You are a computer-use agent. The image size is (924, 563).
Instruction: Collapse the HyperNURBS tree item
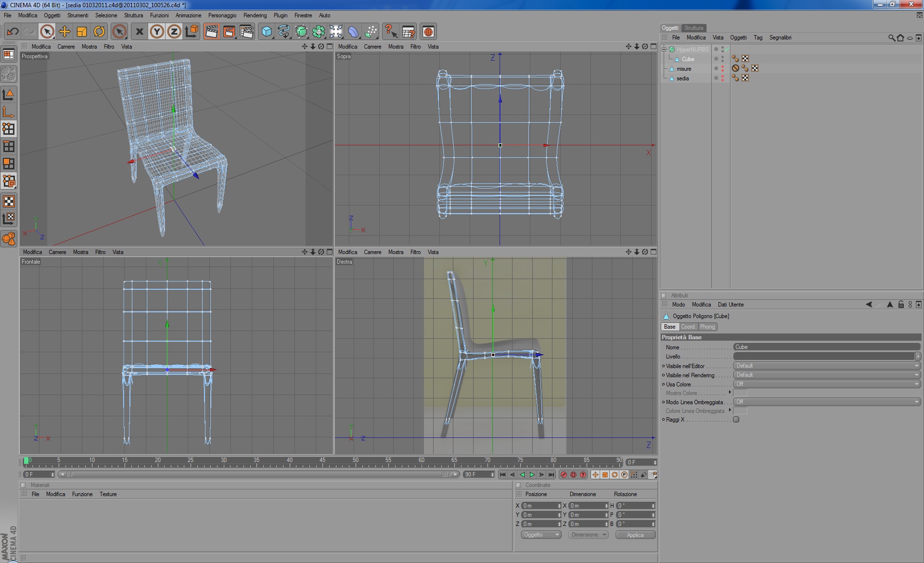664,49
